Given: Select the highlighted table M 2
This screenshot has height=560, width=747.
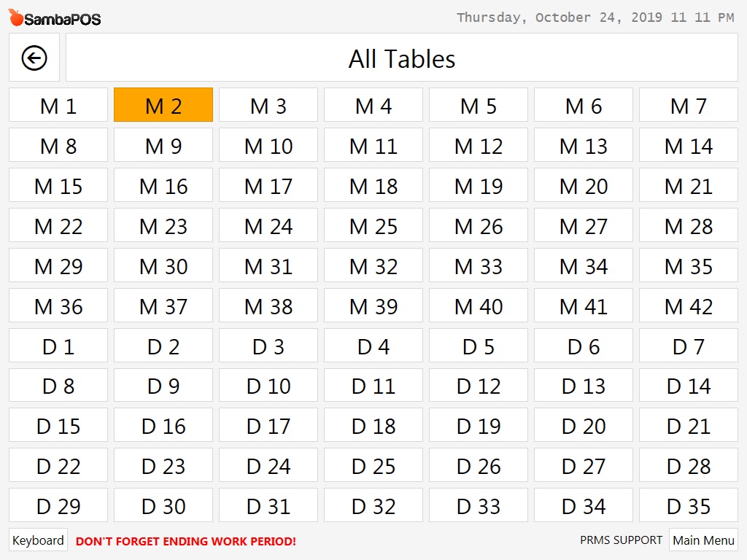Looking at the screenshot, I should coord(163,105).
